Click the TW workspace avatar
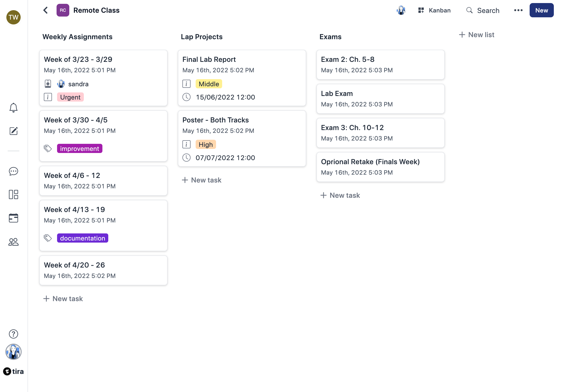563x392 pixels. [14, 17]
